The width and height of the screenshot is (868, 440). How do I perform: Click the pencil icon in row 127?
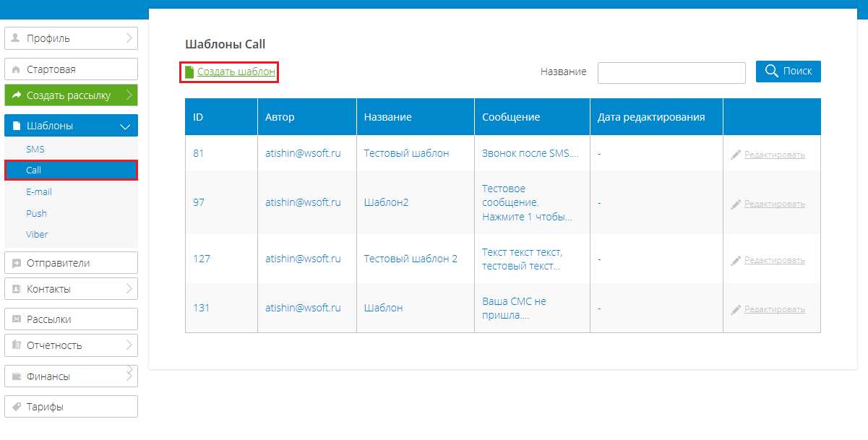tap(736, 260)
